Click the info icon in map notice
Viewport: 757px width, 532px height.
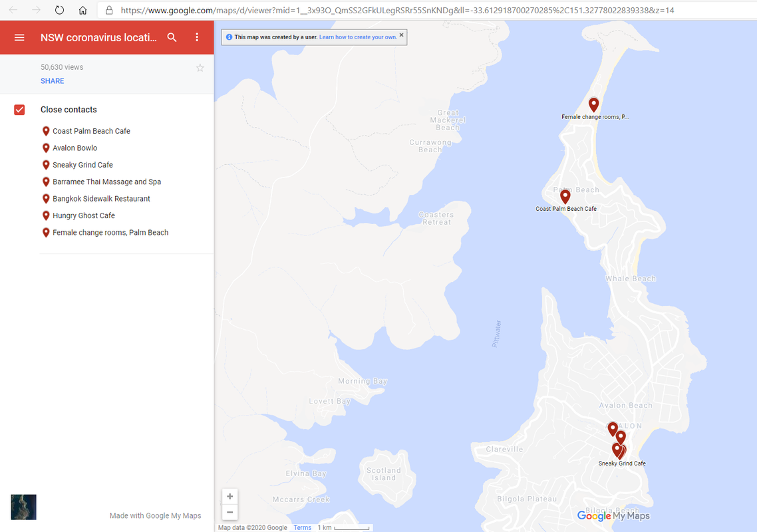pos(229,37)
